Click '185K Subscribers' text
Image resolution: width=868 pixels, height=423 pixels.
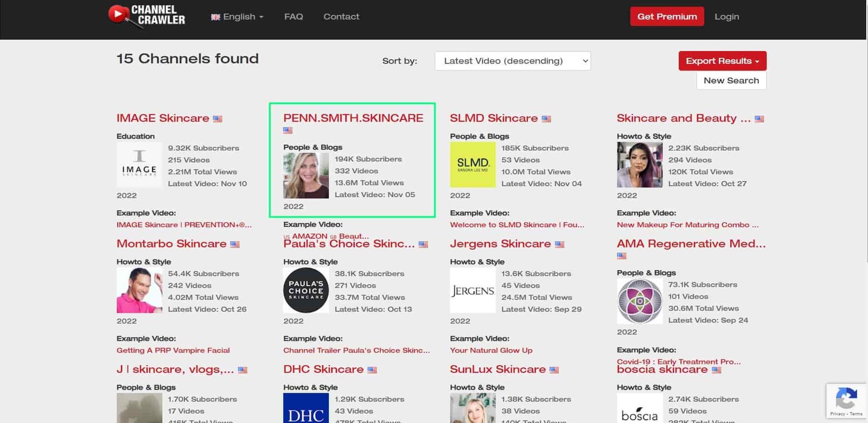click(x=535, y=148)
